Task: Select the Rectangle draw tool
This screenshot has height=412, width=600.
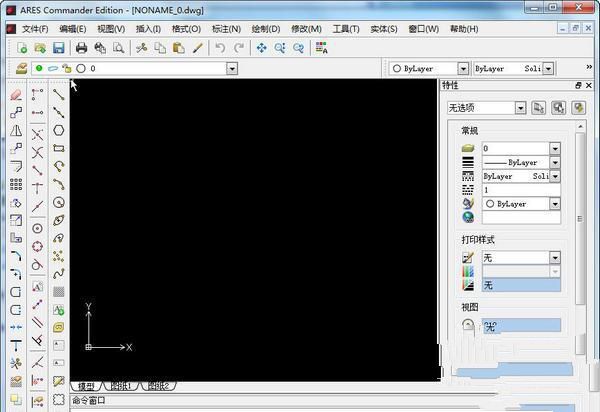Action: (59, 148)
